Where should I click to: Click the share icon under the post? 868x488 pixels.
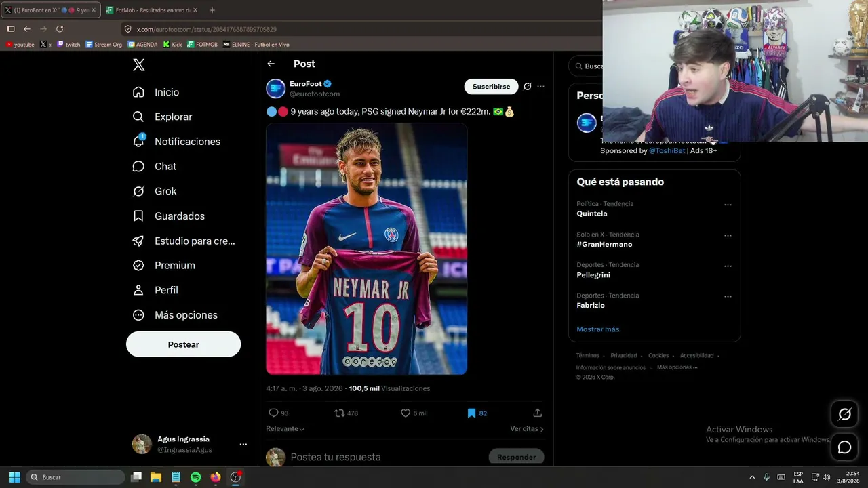[x=538, y=413]
